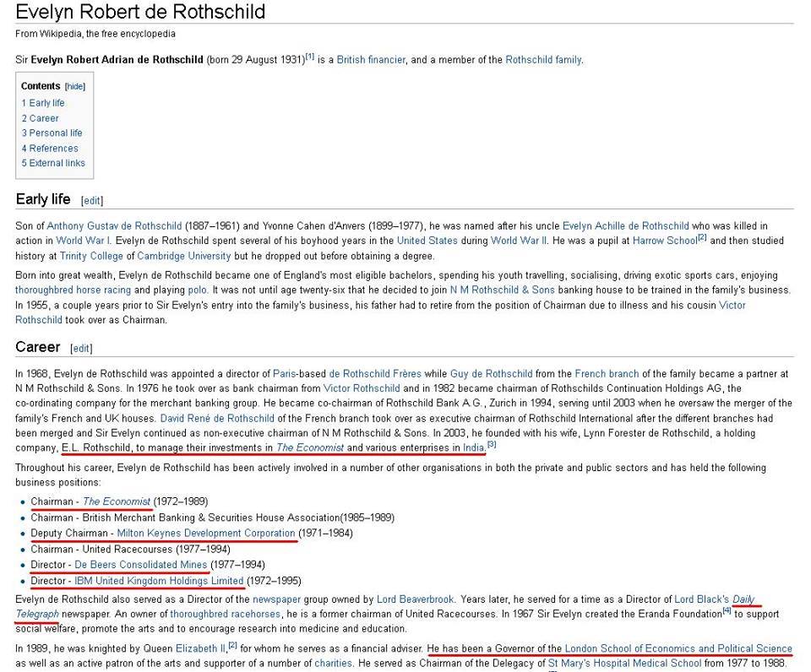Open Evelyn Achille de Rothschild link
Image resolution: width=811 pixels, height=672 pixels.
626,226
